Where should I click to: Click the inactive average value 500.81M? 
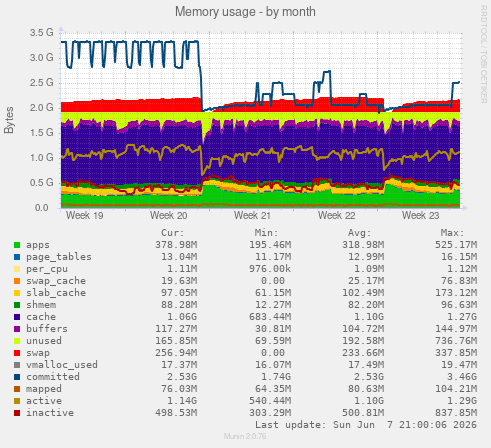(x=363, y=413)
